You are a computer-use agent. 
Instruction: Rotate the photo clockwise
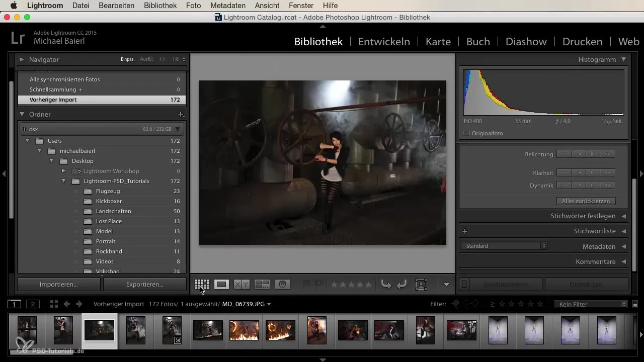click(x=401, y=285)
